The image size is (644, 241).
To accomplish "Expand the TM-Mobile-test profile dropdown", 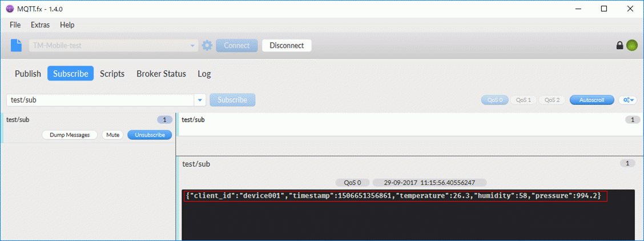I will tap(192, 46).
